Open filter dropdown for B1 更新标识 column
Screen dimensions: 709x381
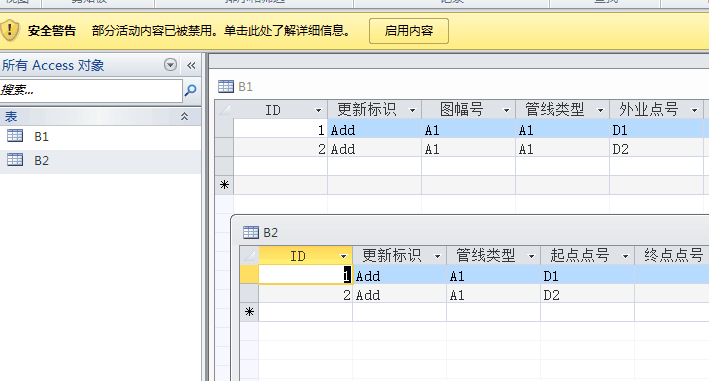pos(412,110)
